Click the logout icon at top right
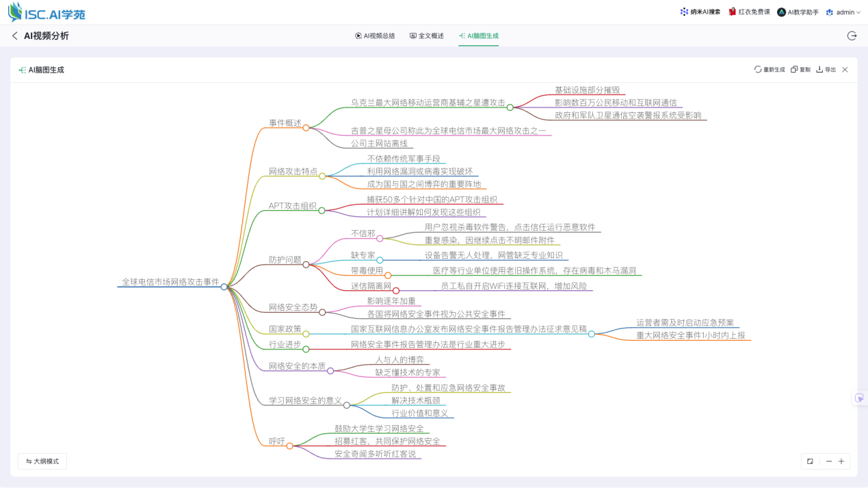Image resolution: width=868 pixels, height=488 pixels. (852, 36)
